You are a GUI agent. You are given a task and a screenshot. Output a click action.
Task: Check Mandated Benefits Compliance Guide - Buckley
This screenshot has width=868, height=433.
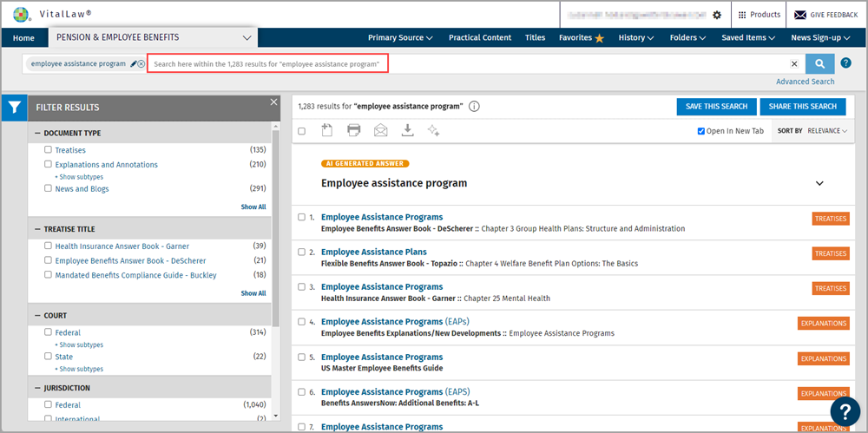48,274
